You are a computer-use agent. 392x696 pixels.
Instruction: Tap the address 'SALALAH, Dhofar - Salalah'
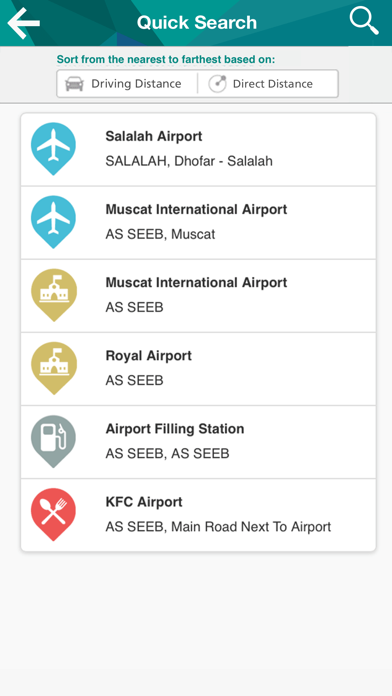189,161
